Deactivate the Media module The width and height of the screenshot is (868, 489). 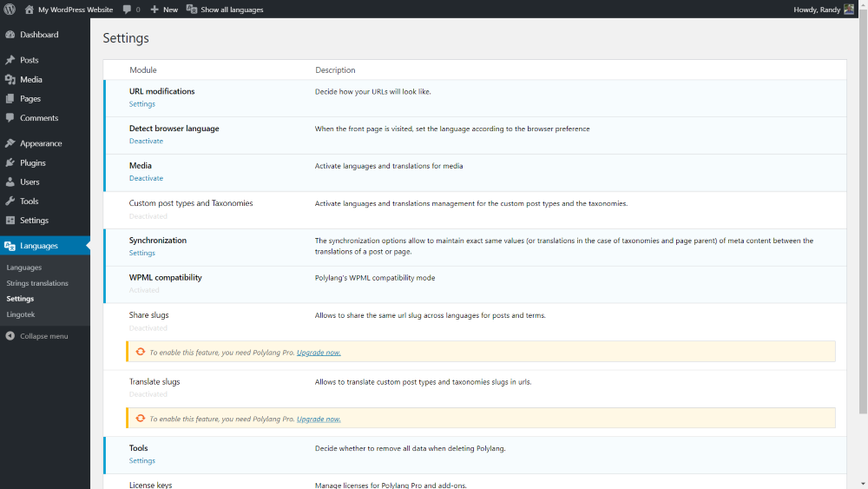tap(146, 178)
